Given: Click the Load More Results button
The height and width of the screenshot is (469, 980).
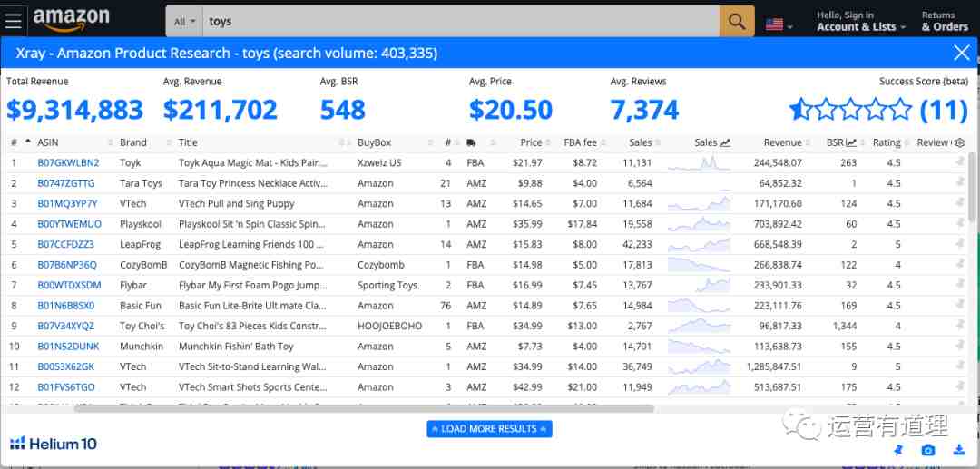Looking at the screenshot, I should (x=489, y=429).
